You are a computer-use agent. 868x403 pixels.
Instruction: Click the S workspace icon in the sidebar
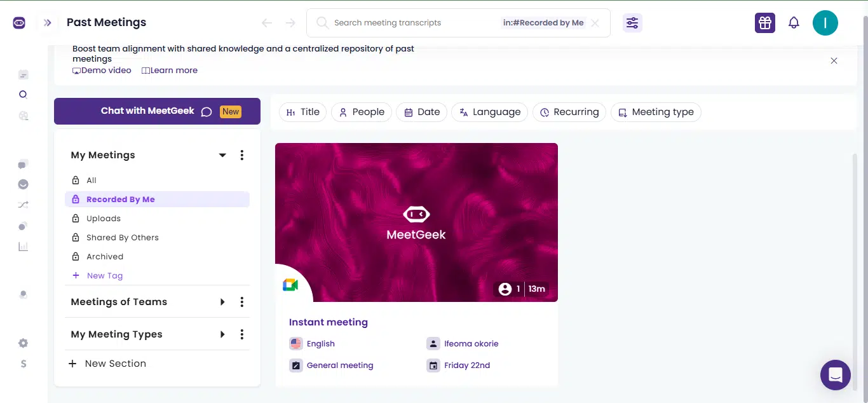tap(24, 364)
